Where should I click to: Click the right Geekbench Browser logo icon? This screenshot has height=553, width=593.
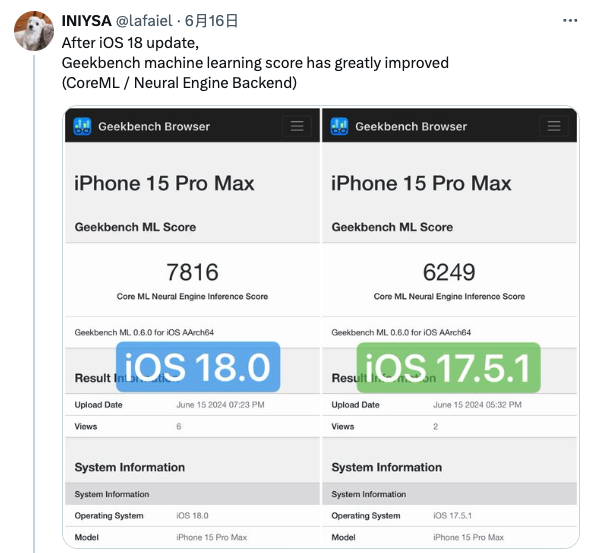tap(339, 126)
